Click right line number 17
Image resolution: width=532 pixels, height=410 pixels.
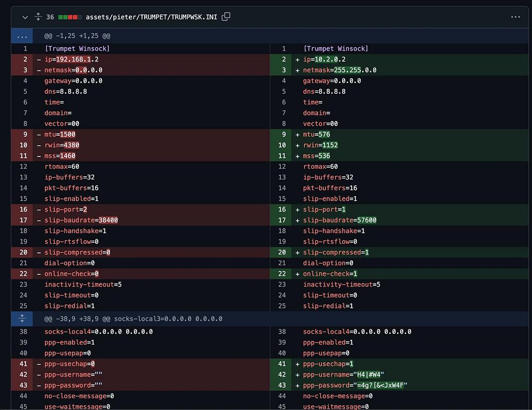click(282, 220)
